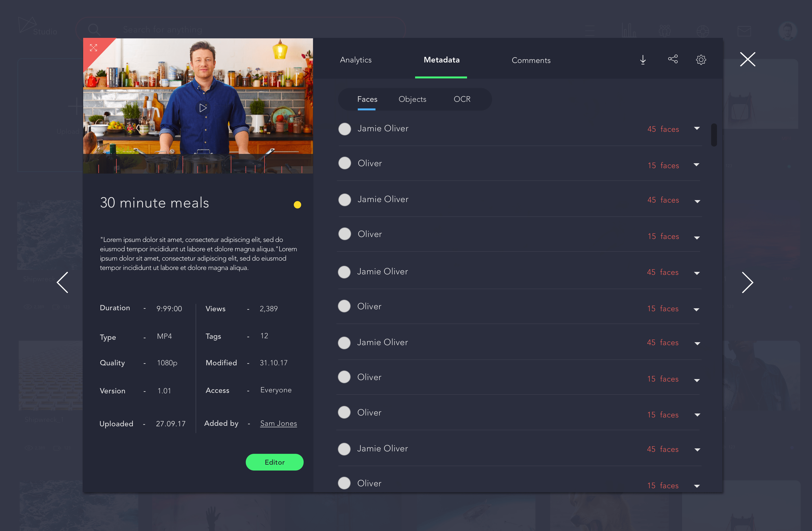Open the people group icon in the top bar
Screen dimensions: 812x531
pos(665,31)
